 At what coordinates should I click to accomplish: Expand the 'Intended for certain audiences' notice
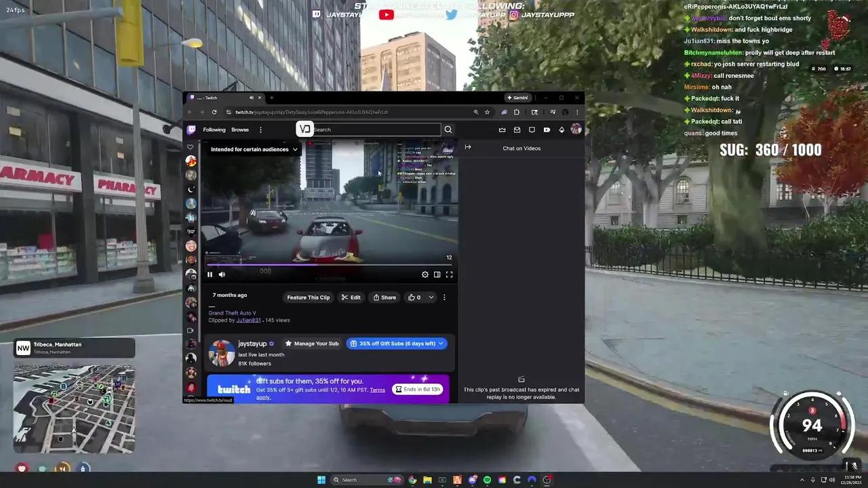294,149
